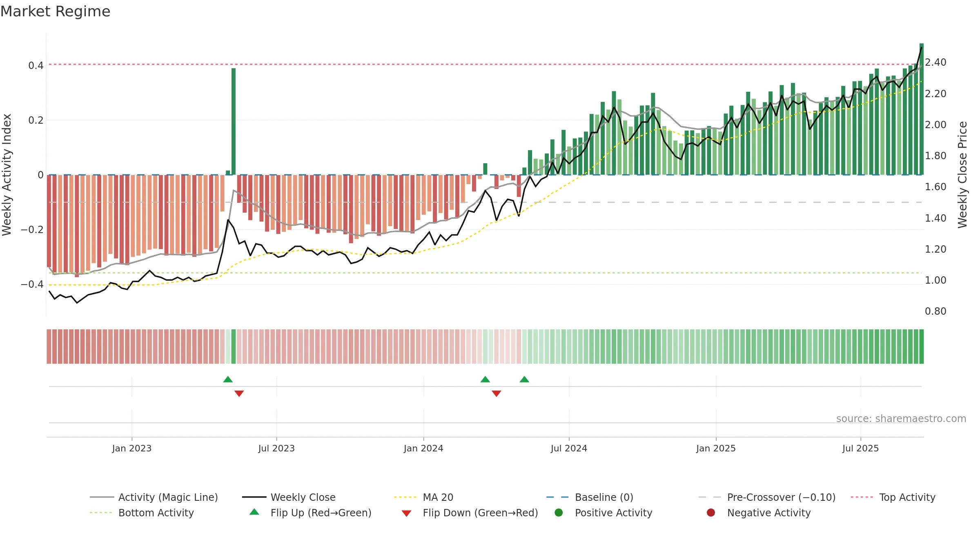Click the Top Activity legend entry

[x=893, y=497]
